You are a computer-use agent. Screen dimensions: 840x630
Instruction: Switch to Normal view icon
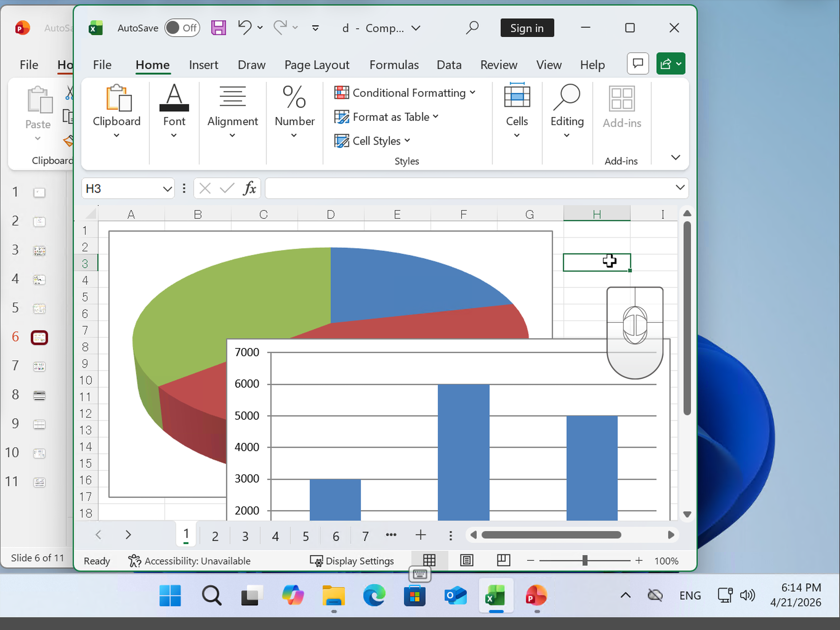(429, 560)
